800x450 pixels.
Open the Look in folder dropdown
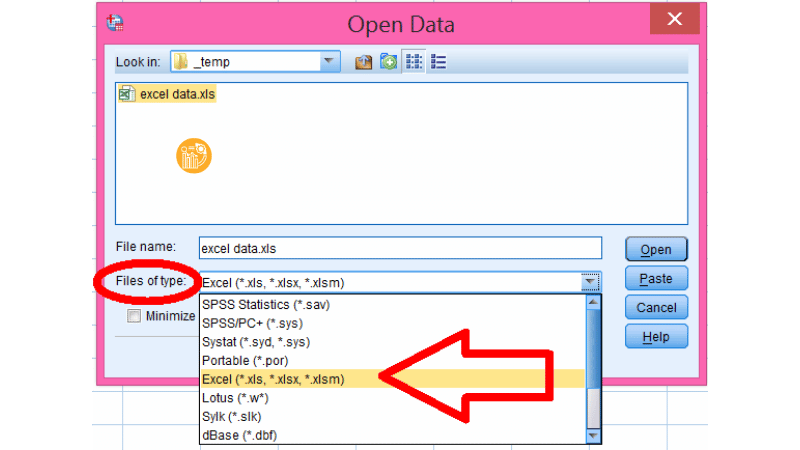(329, 62)
